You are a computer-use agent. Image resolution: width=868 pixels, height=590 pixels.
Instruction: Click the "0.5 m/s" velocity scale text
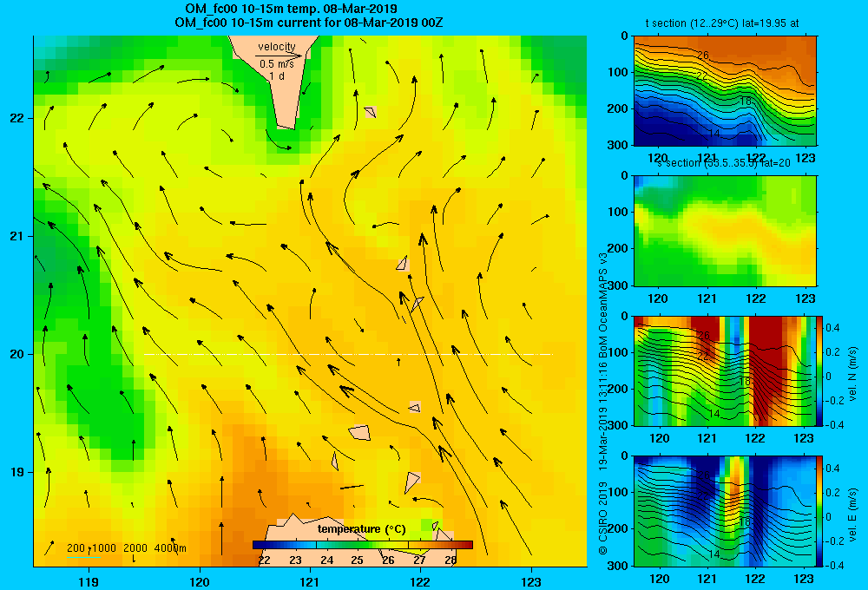pos(277,64)
